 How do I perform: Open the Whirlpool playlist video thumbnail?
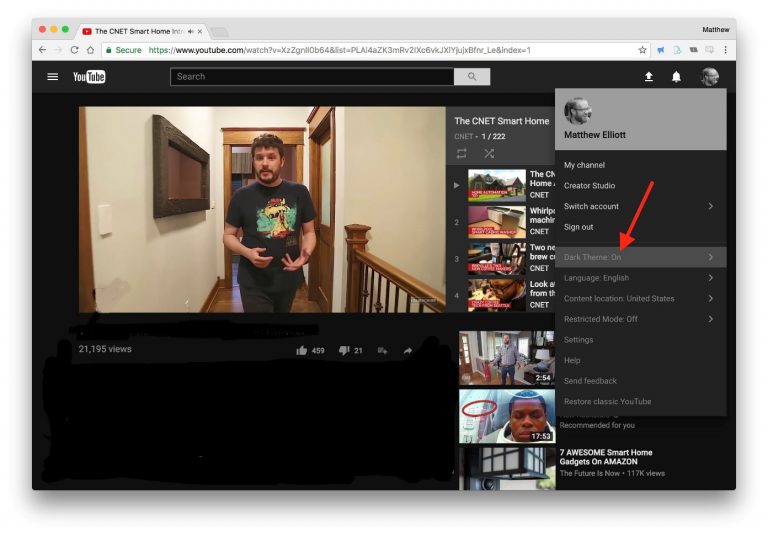(497, 222)
